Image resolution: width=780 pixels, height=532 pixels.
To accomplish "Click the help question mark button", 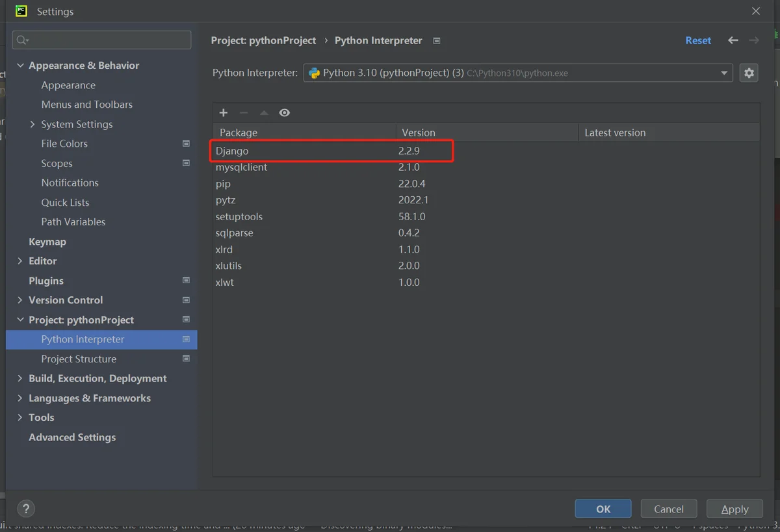I will coord(26,509).
